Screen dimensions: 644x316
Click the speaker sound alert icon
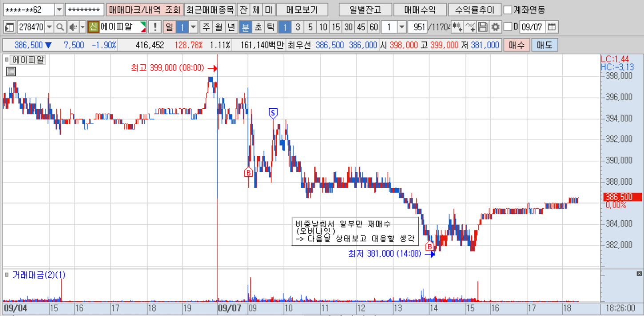(x=73, y=27)
